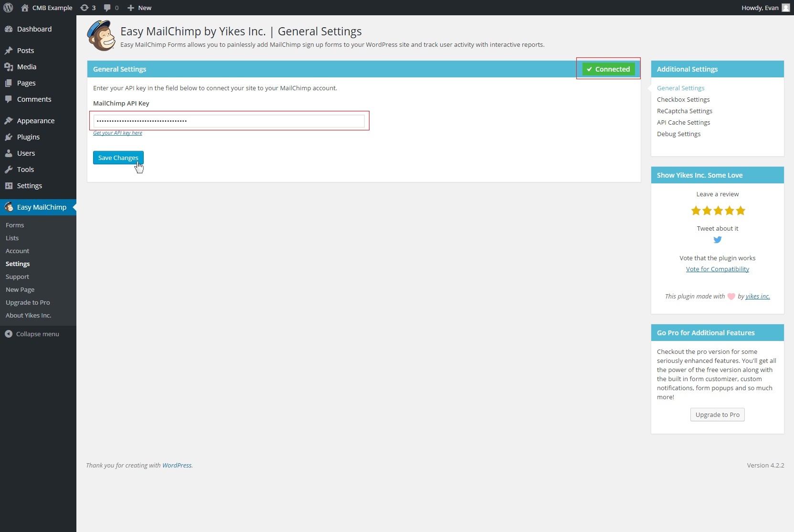Image resolution: width=794 pixels, height=532 pixels.
Task: Visit yikes inc. link
Action: 757,296
